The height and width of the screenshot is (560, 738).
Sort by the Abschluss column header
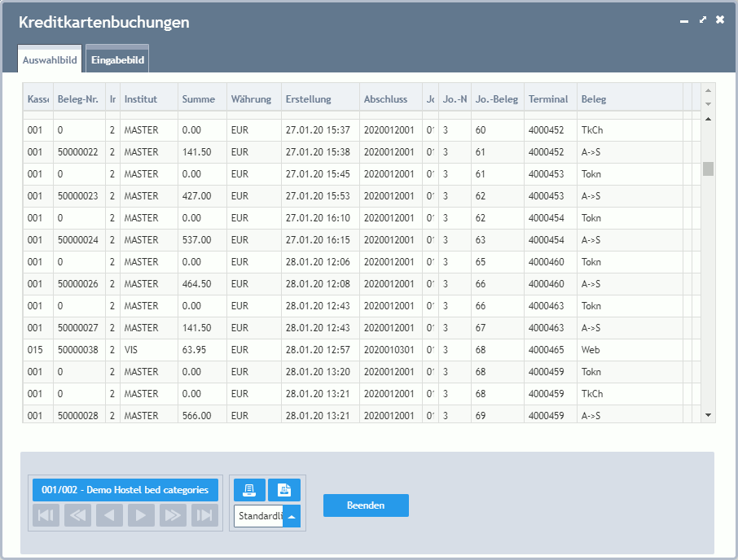click(x=391, y=99)
